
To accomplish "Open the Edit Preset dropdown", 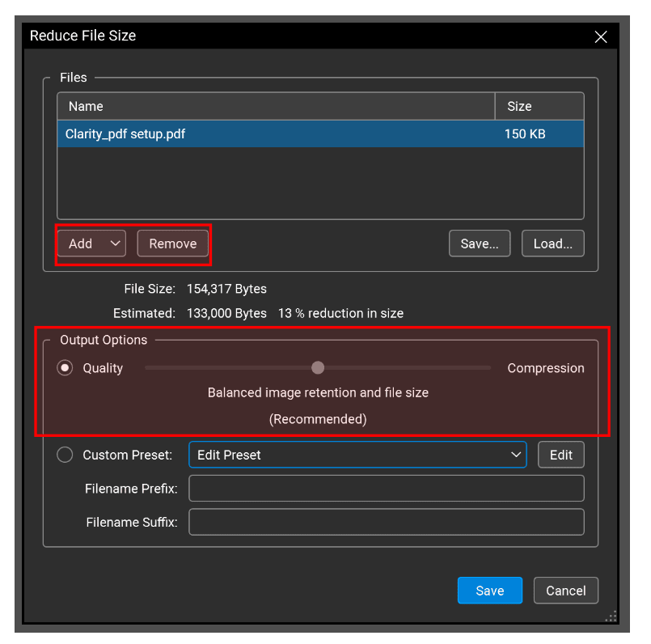I will (x=357, y=455).
